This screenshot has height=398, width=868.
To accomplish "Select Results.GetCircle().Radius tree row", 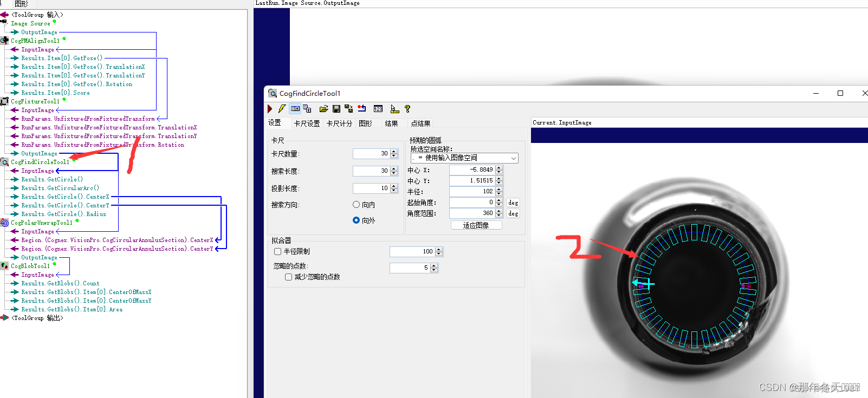I will point(63,214).
